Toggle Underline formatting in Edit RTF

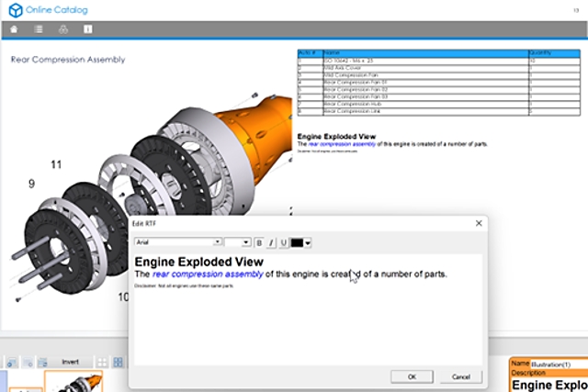coord(283,242)
